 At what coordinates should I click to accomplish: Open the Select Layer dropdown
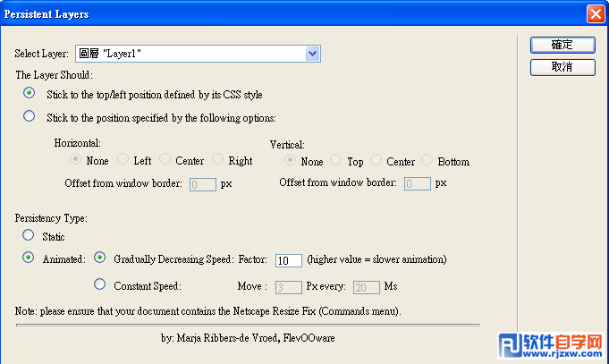[x=198, y=54]
